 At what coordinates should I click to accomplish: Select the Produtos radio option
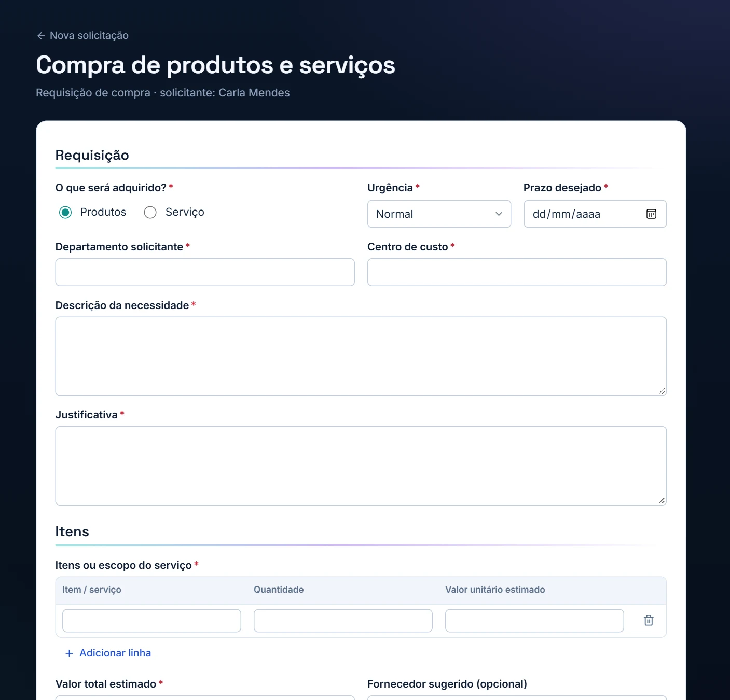pos(65,212)
